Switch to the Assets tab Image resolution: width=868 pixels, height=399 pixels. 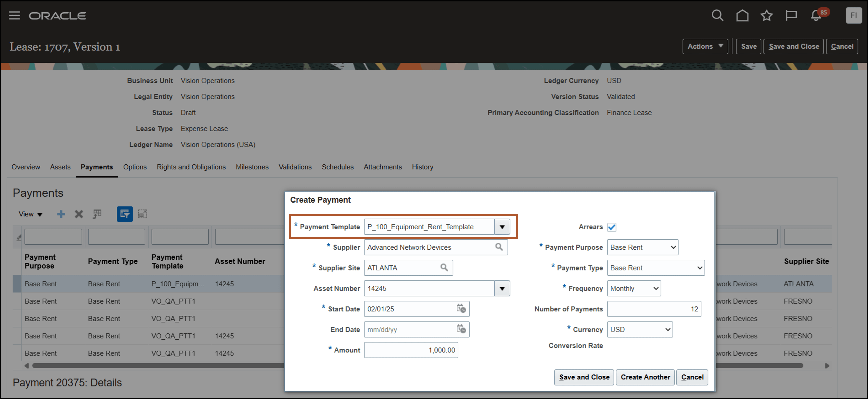pyautogui.click(x=60, y=167)
